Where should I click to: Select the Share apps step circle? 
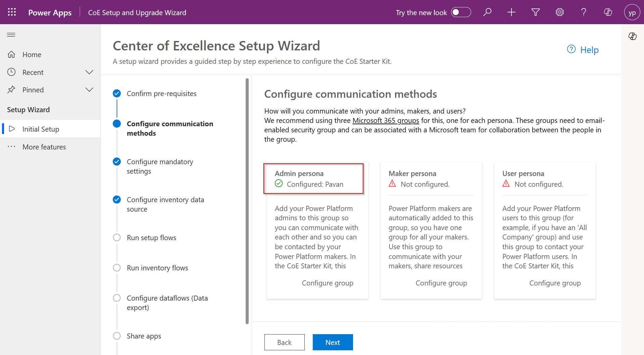coord(117,336)
